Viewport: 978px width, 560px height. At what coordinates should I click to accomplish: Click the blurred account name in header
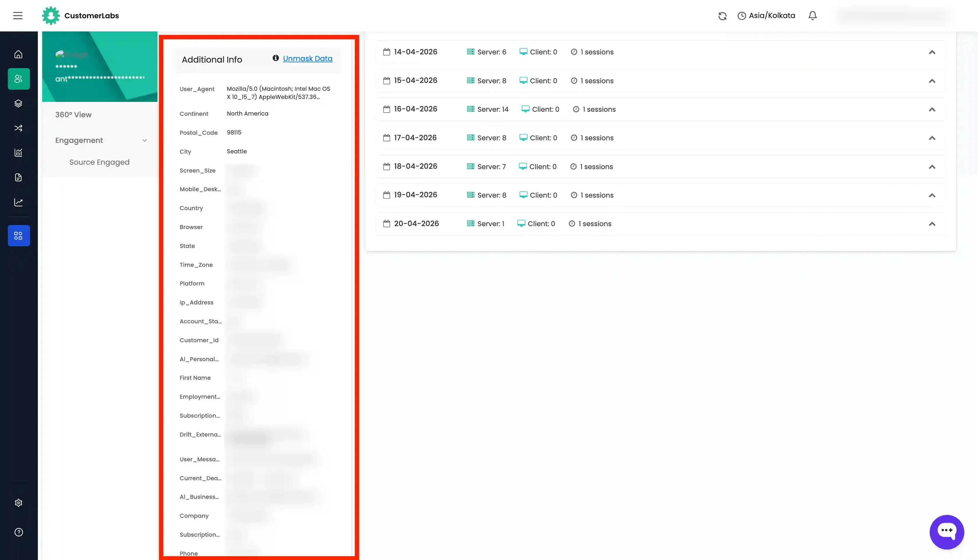(x=894, y=16)
